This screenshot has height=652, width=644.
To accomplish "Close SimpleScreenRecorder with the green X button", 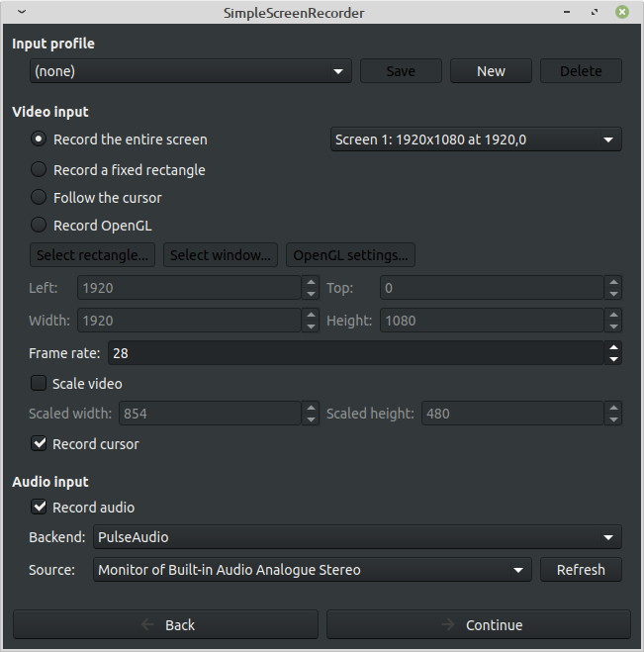I will tap(622, 12).
